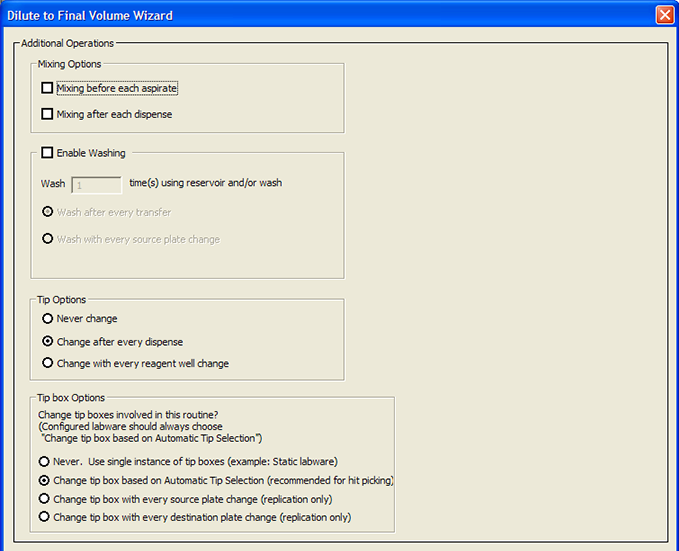Check Mixing after each dispense
679x551 pixels.
47,114
